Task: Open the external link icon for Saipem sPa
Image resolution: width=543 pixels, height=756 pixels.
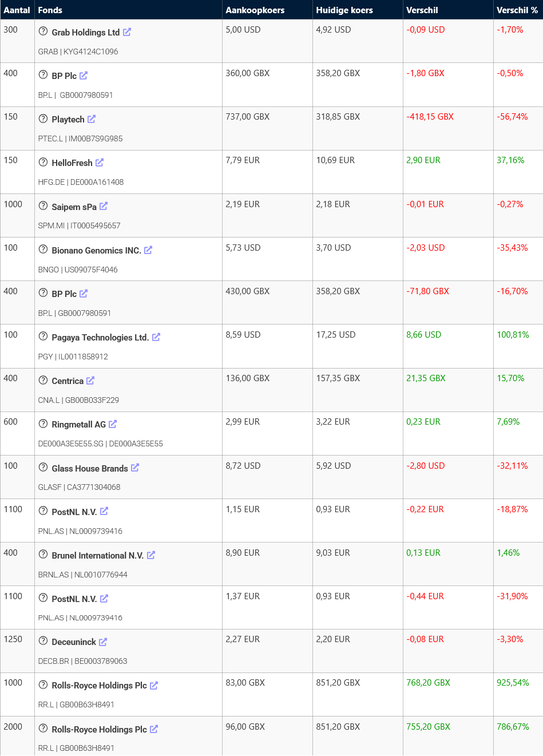Action: (x=104, y=206)
